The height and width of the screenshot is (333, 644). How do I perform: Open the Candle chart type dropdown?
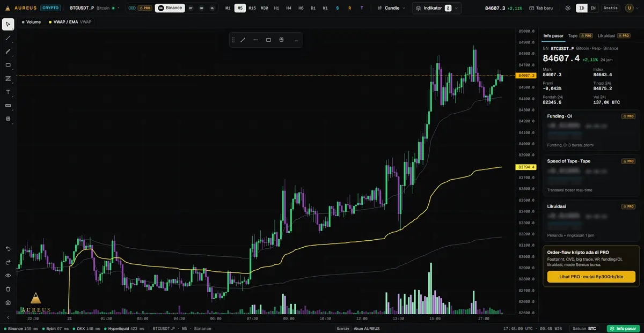click(391, 8)
